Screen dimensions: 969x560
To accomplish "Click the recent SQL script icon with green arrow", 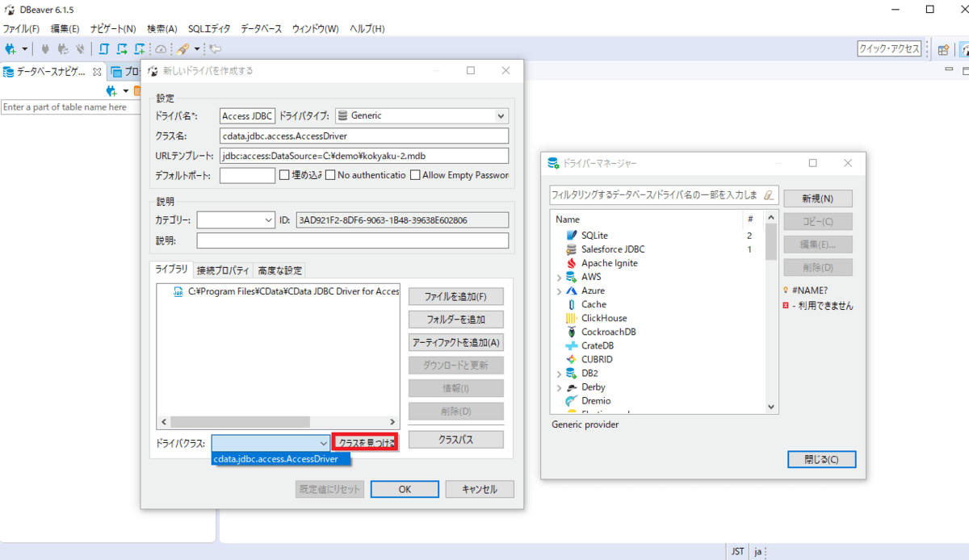I will 122,48.
